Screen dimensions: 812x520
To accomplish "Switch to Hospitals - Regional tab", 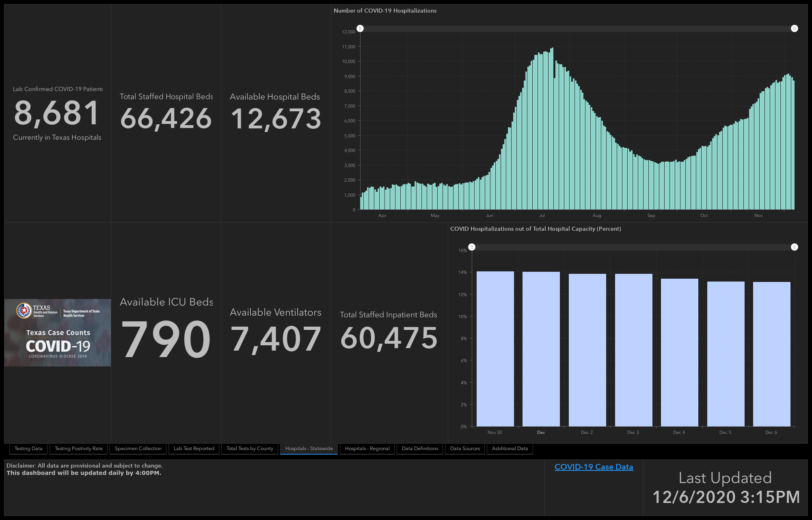I will click(367, 448).
